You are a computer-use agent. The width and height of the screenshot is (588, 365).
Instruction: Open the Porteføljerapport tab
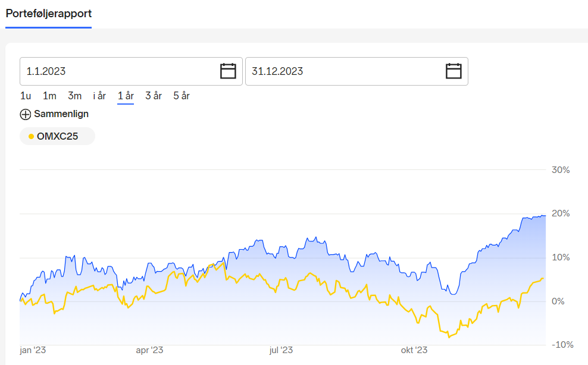pos(49,14)
